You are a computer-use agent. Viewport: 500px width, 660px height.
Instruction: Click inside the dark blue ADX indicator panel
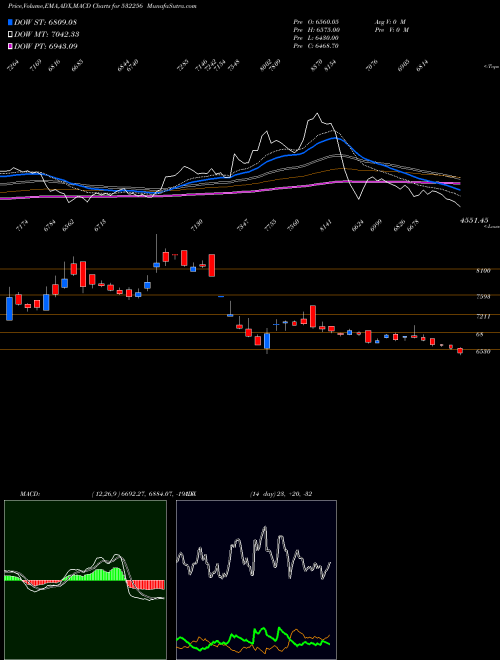point(256,580)
